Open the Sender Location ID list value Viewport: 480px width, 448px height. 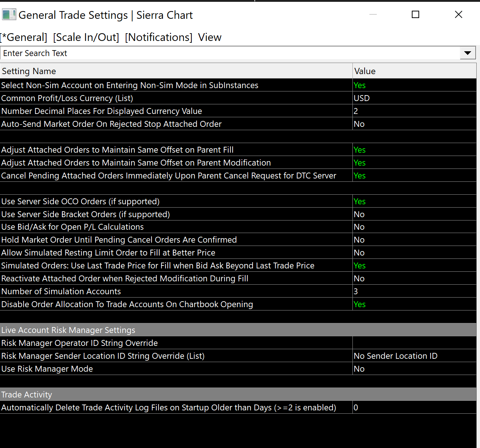[x=395, y=356]
